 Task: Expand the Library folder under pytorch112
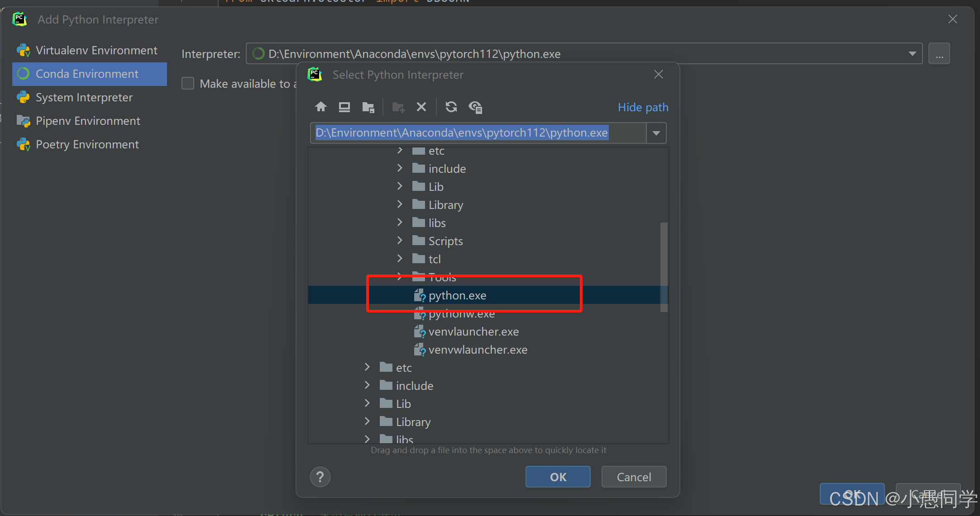[x=400, y=204]
